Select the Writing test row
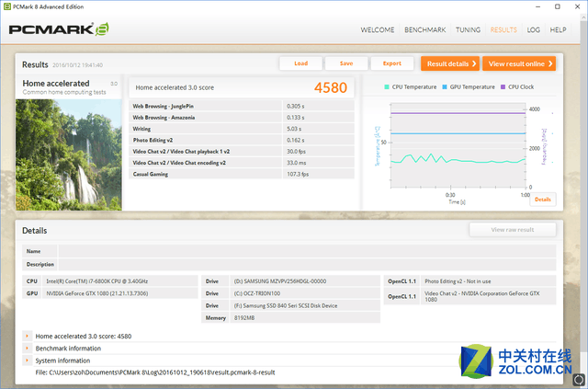Screen dimensions: 588x389 (242, 129)
